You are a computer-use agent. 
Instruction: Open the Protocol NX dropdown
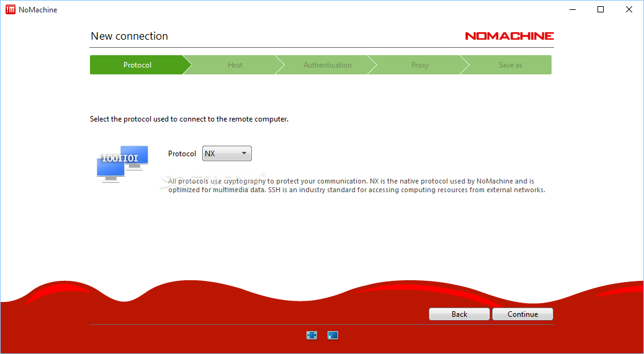226,153
